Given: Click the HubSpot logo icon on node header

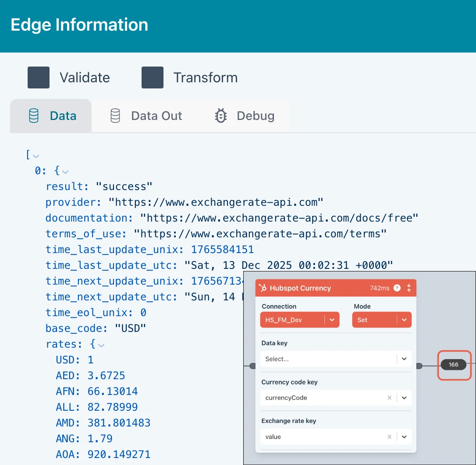Looking at the screenshot, I should tap(263, 288).
